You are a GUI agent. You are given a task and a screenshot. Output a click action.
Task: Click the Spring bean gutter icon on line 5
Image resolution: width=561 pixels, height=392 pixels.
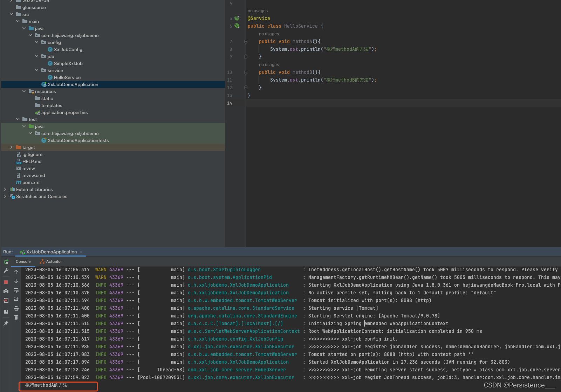point(237,18)
